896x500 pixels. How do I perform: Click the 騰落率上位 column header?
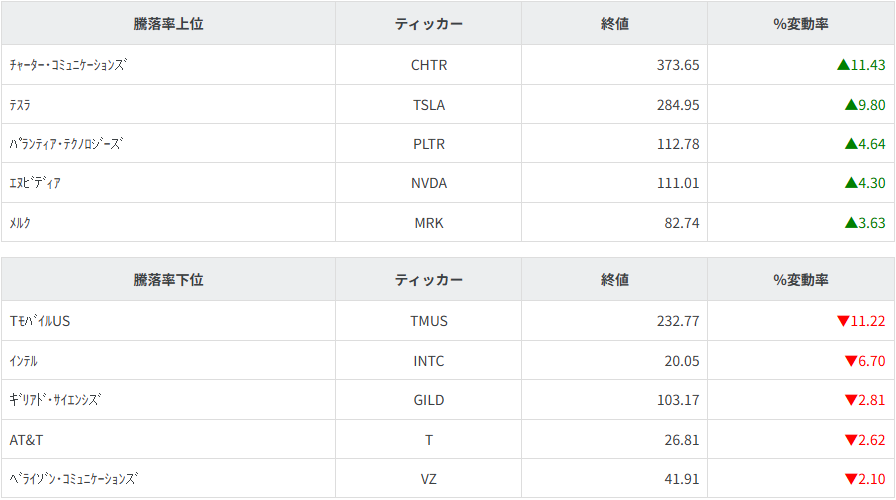coord(168,24)
